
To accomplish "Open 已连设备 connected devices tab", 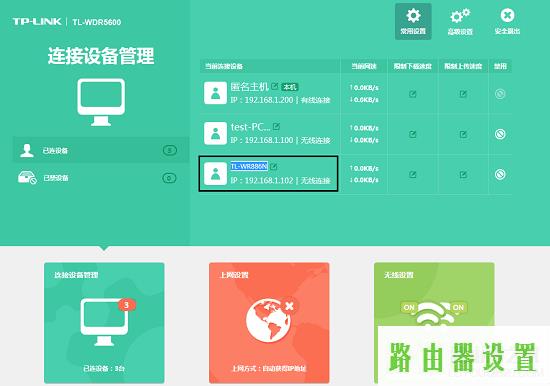I will click(101, 150).
